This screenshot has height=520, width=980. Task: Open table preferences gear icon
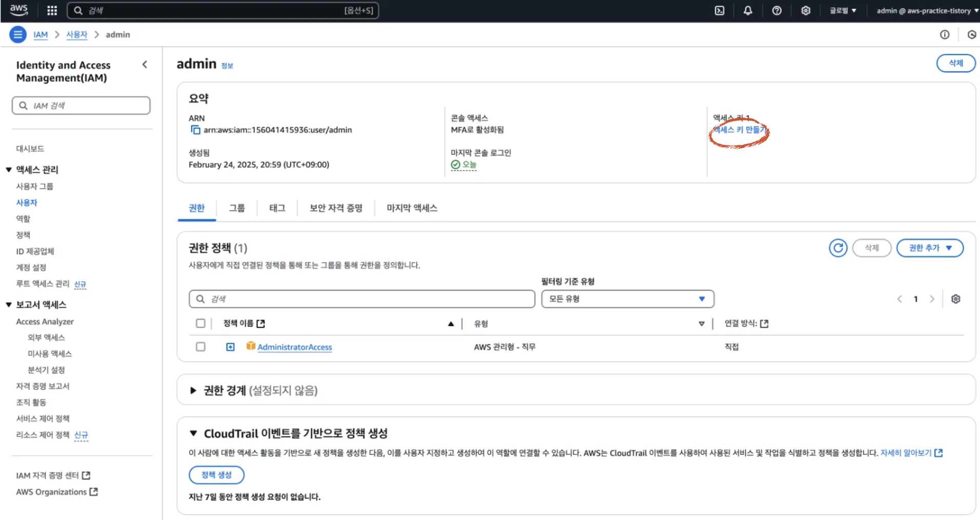click(x=955, y=298)
